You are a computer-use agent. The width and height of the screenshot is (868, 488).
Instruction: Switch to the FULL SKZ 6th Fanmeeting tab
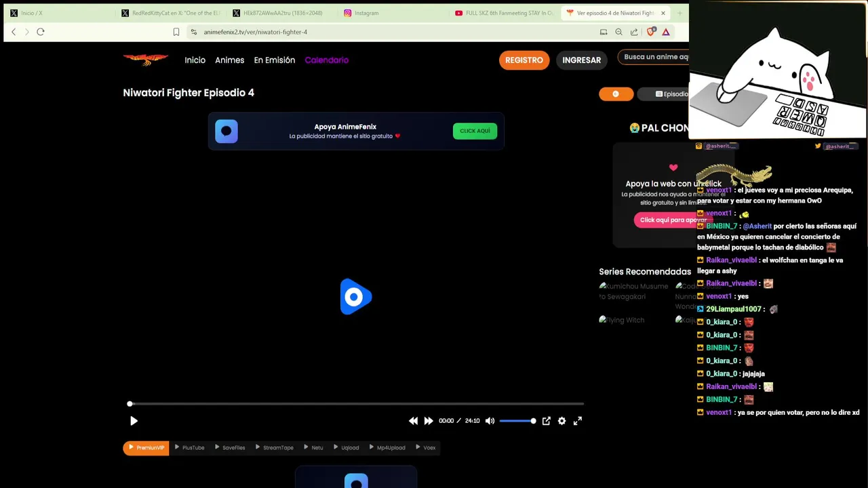[x=503, y=13]
